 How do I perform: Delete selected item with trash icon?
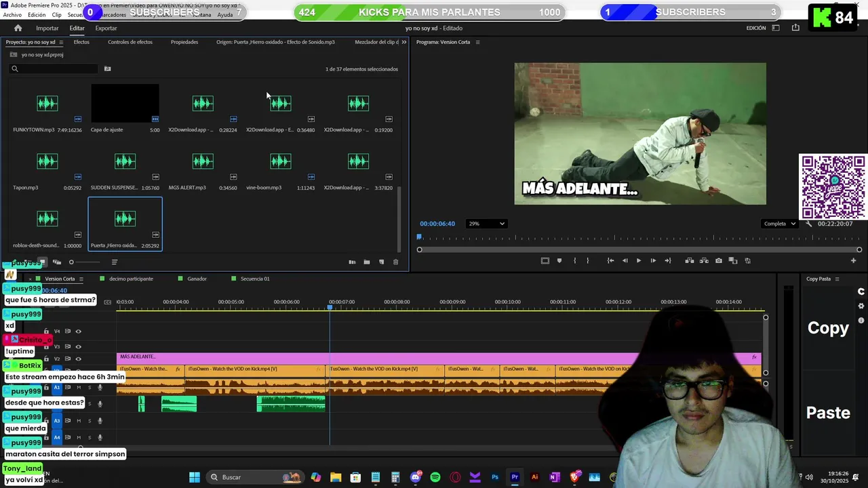[x=396, y=262]
